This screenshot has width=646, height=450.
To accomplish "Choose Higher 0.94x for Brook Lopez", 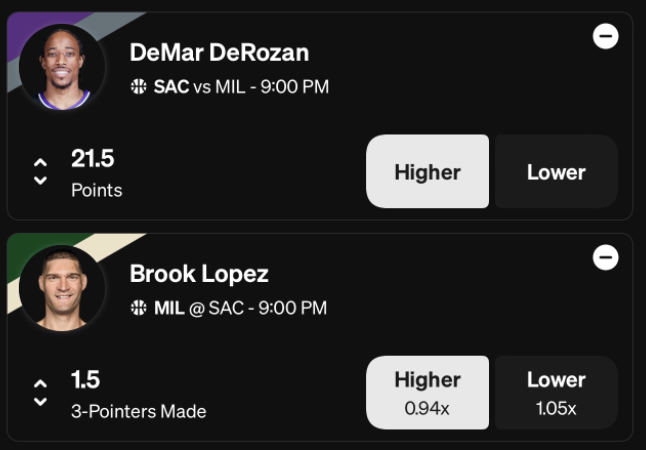I will pyautogui.click(x=428, y=393).
